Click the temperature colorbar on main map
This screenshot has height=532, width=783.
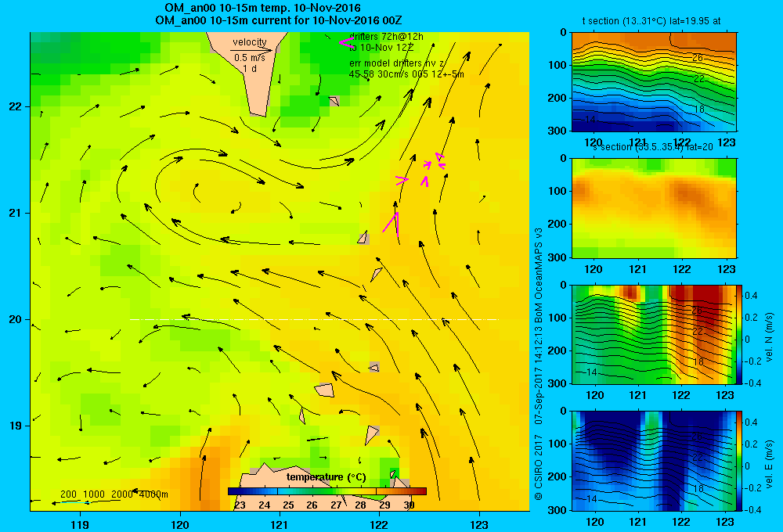327,491
